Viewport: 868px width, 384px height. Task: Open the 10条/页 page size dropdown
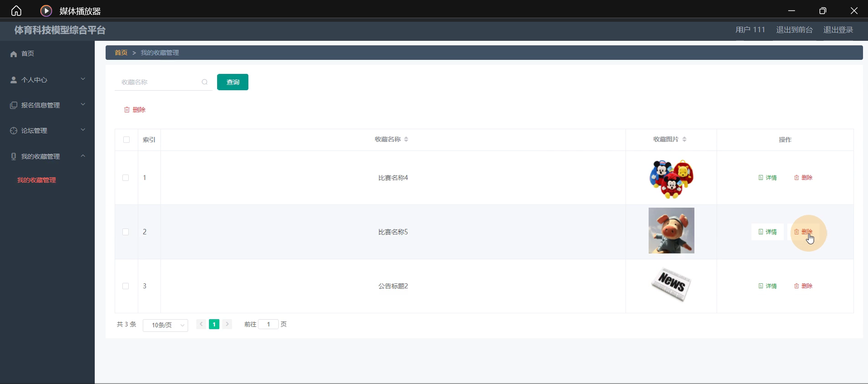tap(165, 325)
